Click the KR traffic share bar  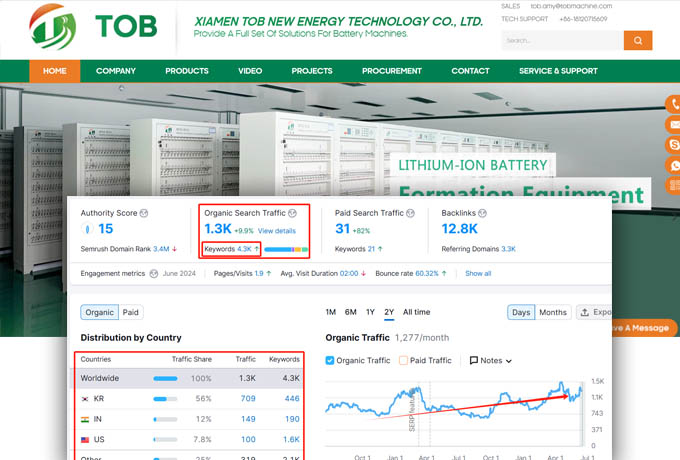[x=165, y=399]
